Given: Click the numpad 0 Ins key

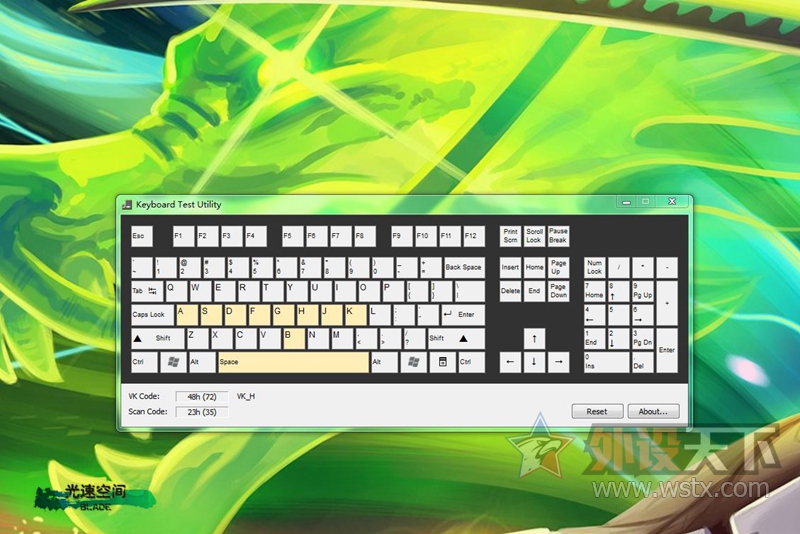Looking at the screenshot, I should point(607,362).
